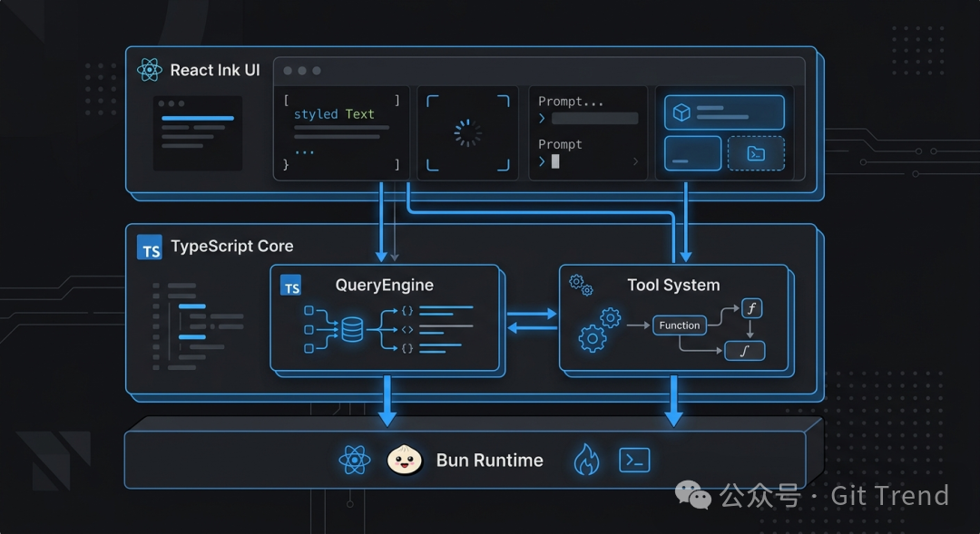This screenshot has width=980, height=534.
Task: Click the React atom icon beside React Ink UI
Action: (150, 70)
